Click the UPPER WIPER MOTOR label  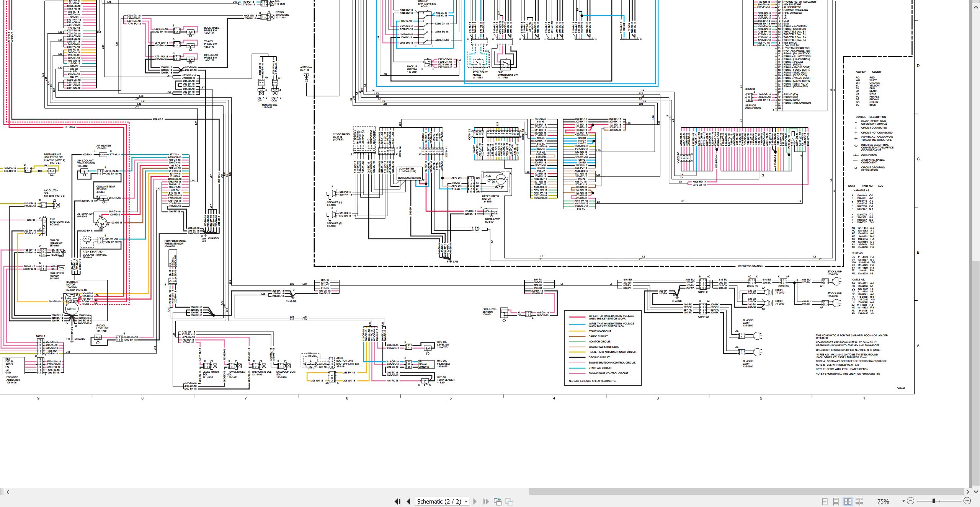(490, 197)
